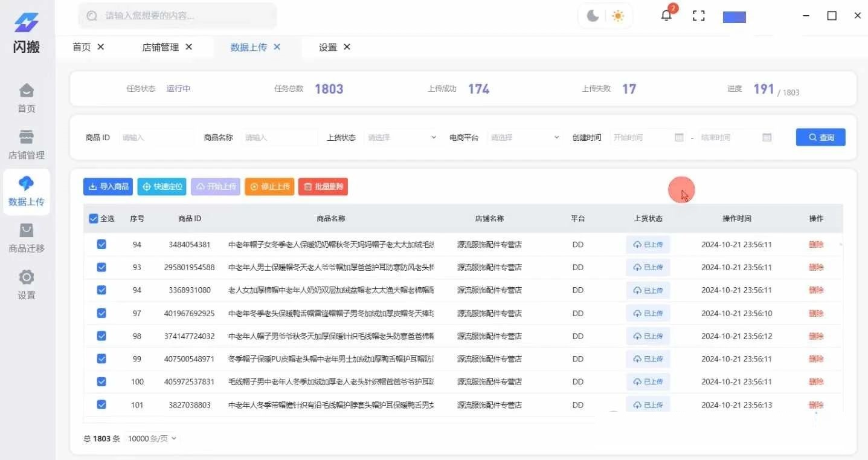Click the 查询 search button
868x460 pixels.
tap(820, 137)
